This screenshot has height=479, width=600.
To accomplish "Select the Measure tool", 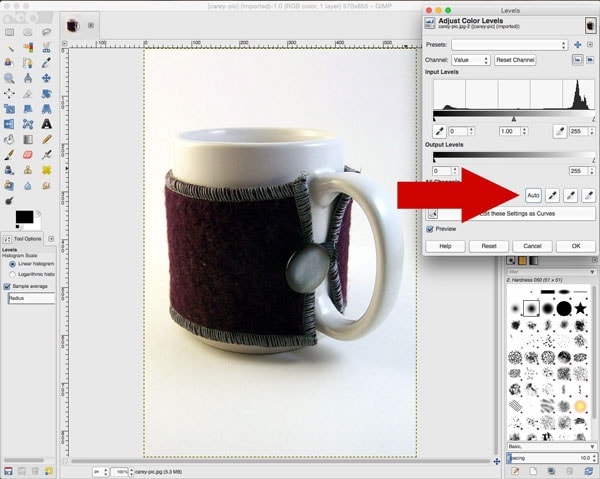I will [28, 78].
